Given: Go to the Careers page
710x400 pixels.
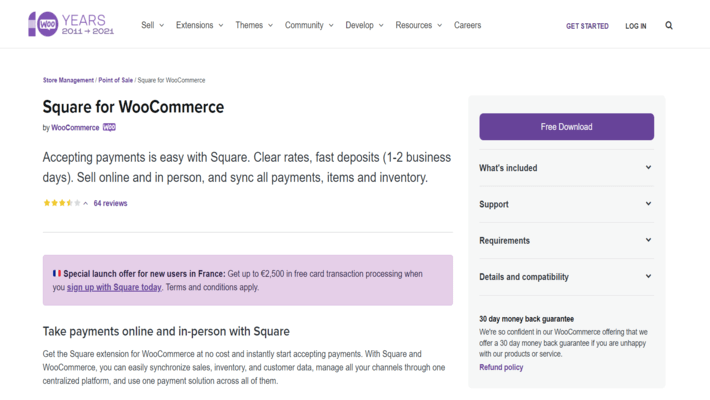Looking at the screenshot, I should 467,26.
